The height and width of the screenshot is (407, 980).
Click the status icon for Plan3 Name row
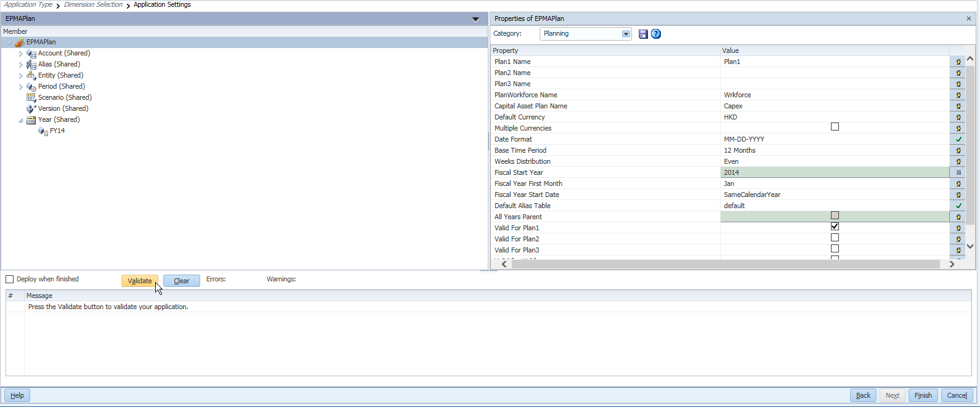958,84
